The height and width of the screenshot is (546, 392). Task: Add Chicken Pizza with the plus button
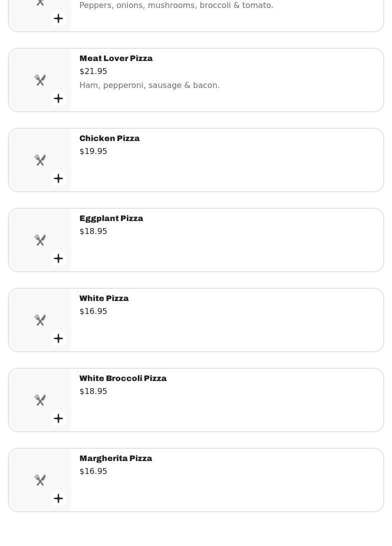tap(58, 178)
